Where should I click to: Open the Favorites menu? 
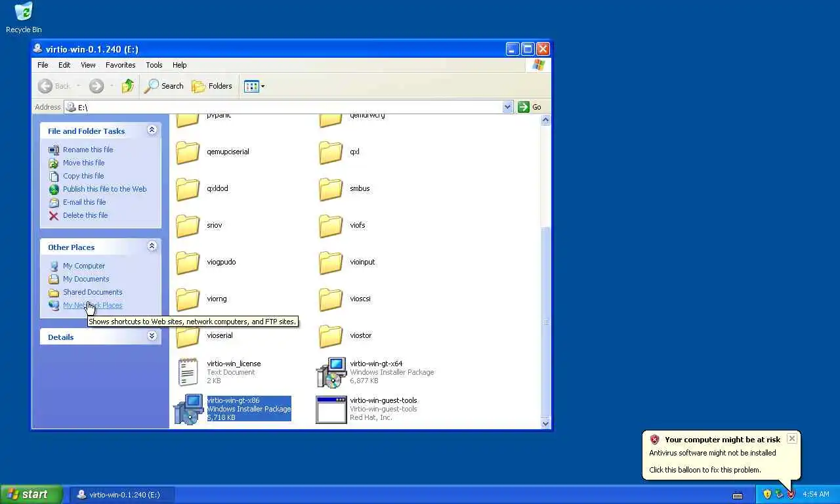121,65
